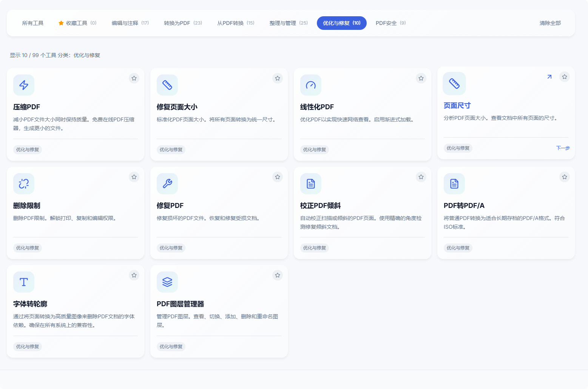This screenshot has width=588, height=389.
Task: Select the 转换为PDF category tab
Action: click(x=183, y=23)
